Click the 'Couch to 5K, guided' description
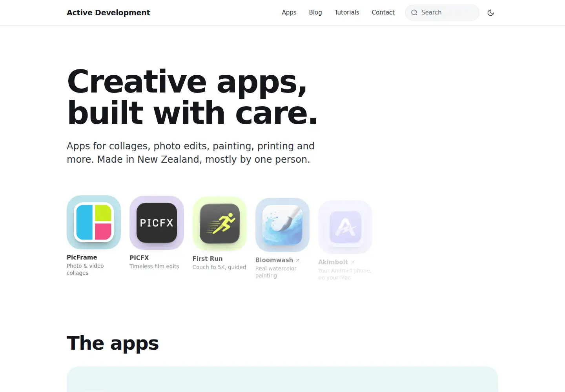The image size is (565, 392). [x=219, y=267]
